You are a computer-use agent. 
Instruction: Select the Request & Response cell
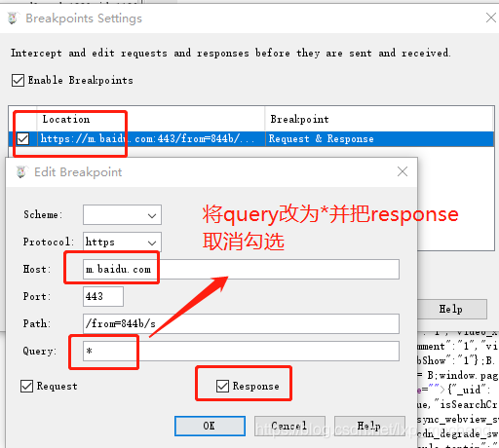click(x=379, y=138)
